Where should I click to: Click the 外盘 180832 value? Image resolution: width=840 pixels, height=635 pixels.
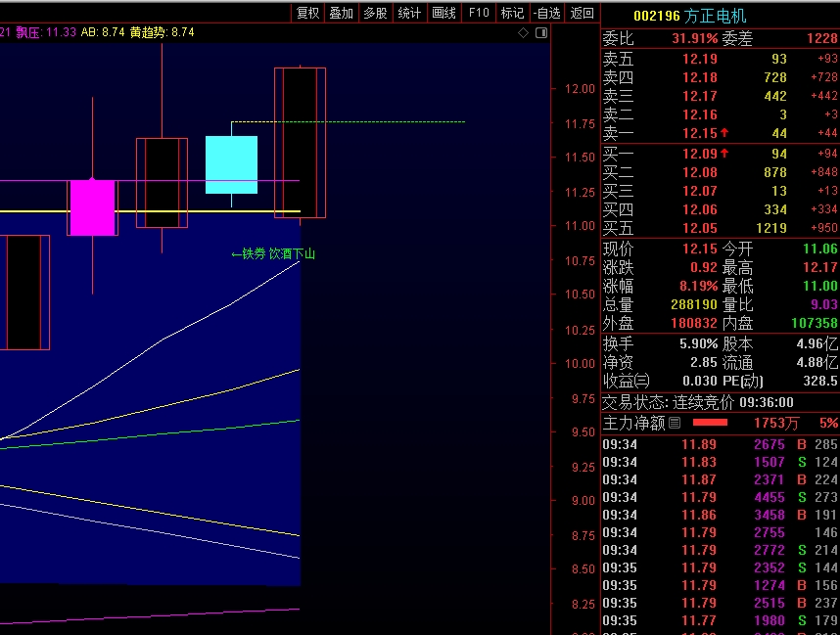pos(694,323)
